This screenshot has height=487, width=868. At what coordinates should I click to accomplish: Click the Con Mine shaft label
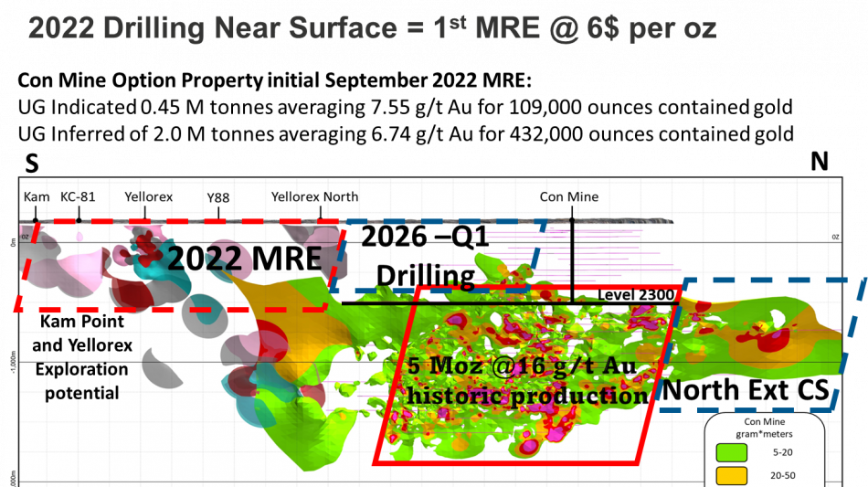tap(570, 196)
